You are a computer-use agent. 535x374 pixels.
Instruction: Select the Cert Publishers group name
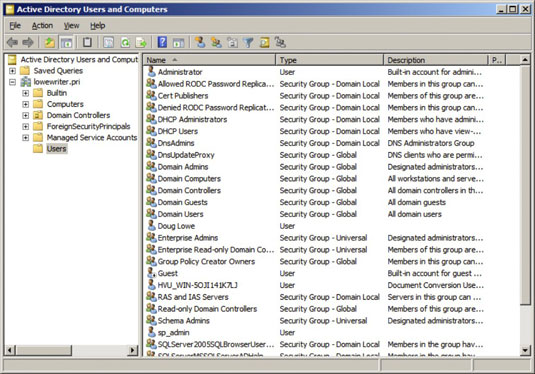click(183, 96)
